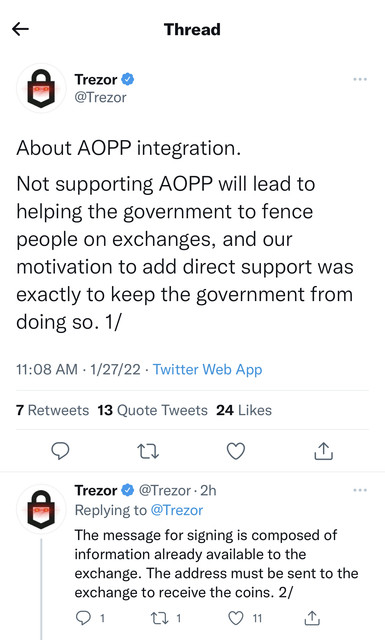Like the main AOPP integration tweet
The width and height of the screenshot is (385, 640).
[236, 451]
